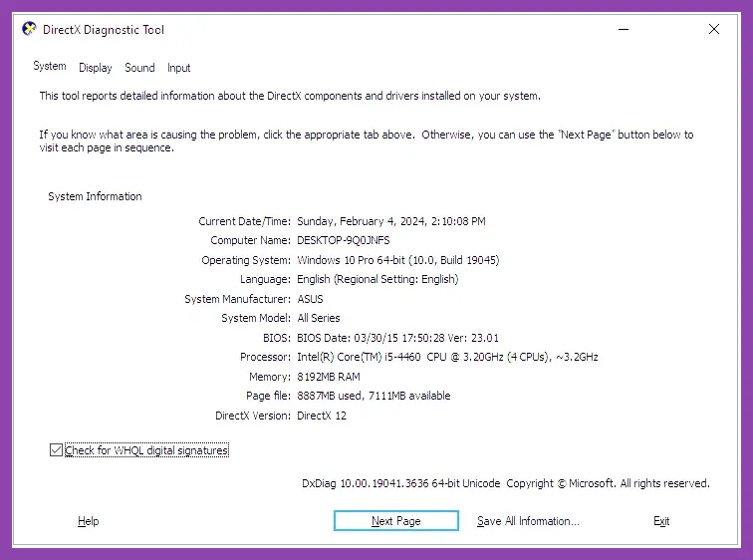This screenshot has height=560, width=753.
Task: Click the DxDiag 10.00.19041.3636 copyright line
Action: coord(506,483)
